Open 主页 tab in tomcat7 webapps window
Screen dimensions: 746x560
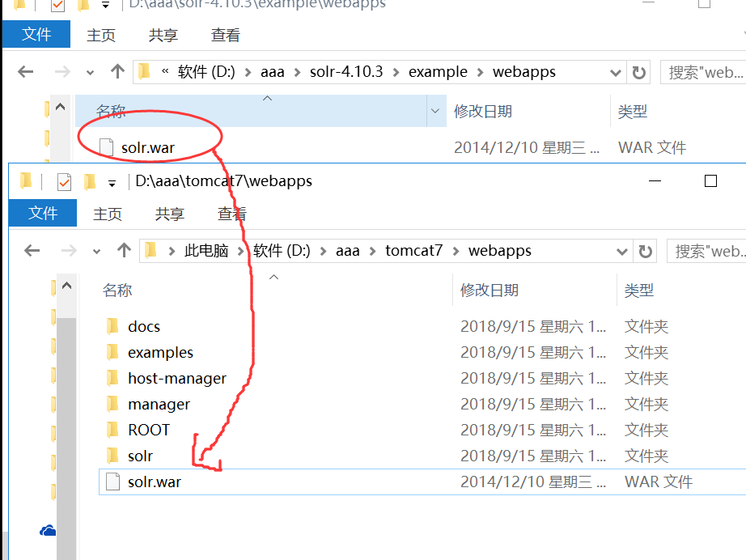[108, 214]
